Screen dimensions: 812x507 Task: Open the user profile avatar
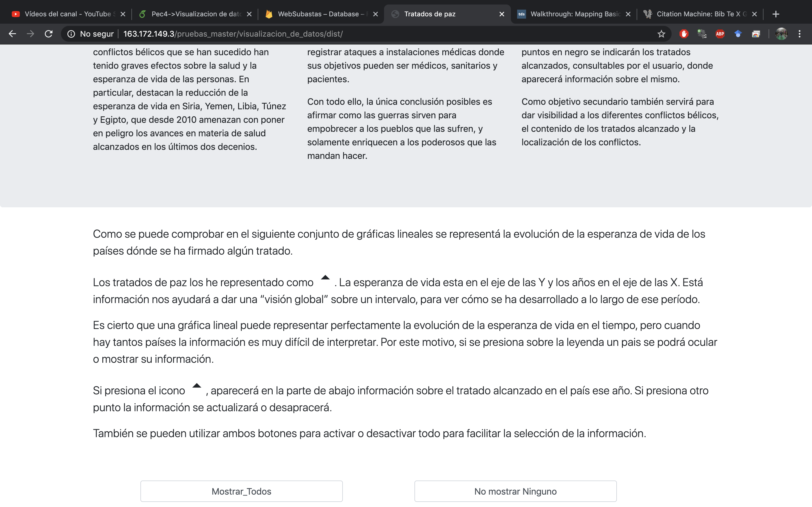tap(781, 34)
